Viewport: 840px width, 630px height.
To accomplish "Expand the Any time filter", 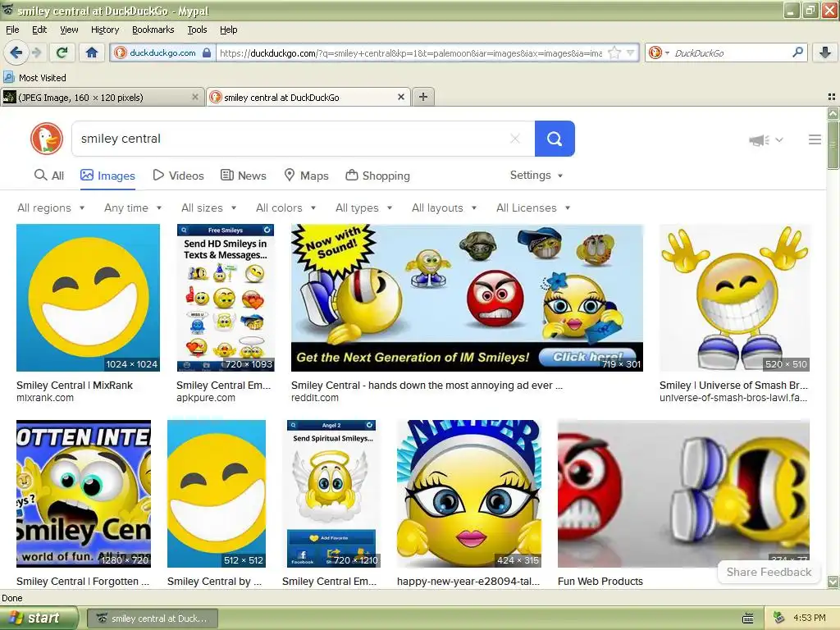I will (133, 208).
